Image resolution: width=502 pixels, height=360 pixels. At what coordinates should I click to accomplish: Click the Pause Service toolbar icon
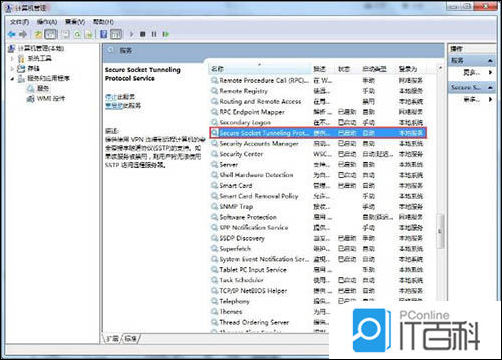(154, 34)
